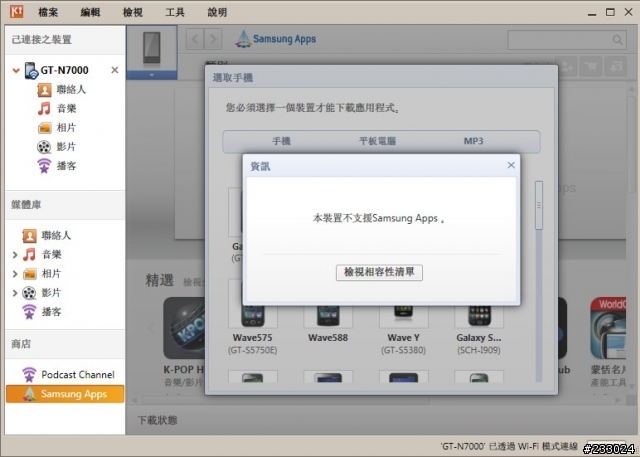Click Wi-Fi connection status text

coord(509,446)
